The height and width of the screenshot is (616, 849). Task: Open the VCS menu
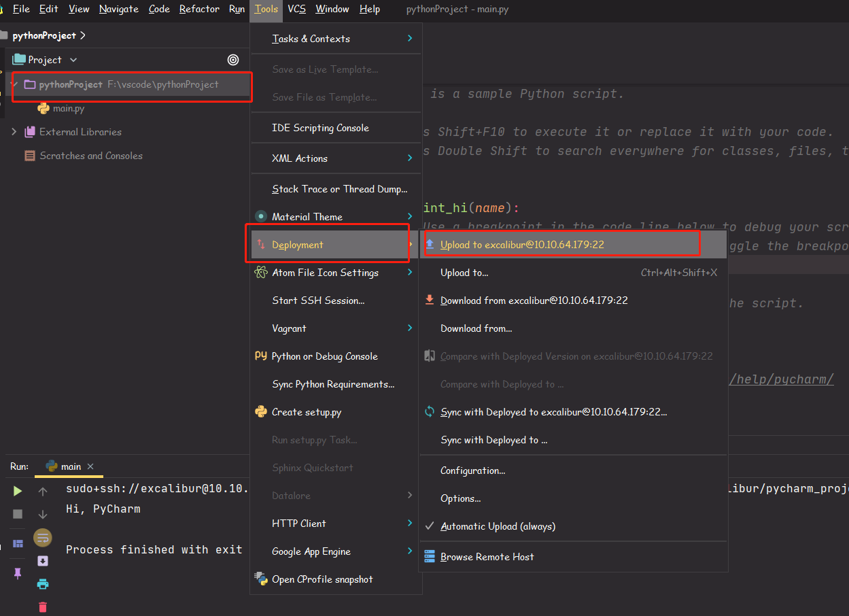[296, 9]
